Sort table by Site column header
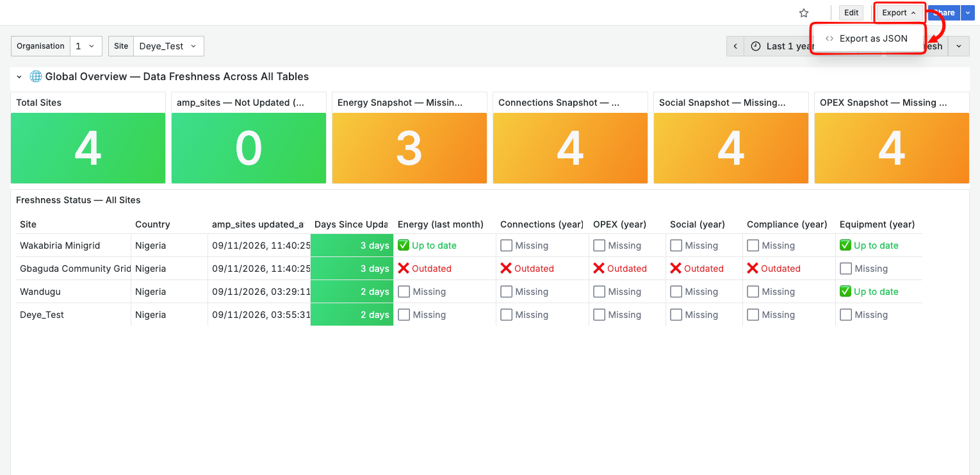The width and height of the screenshot is (980, 475). click(x=28, y=224)
